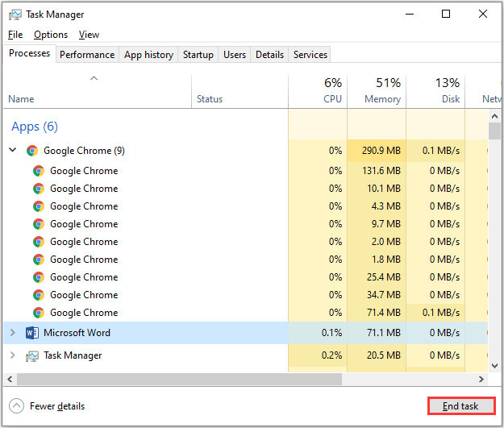The height and width of the screenshot is (428, 504).
Task: Click Chrome icon in the 71.4 MB row
Action: tap(39, 312)
